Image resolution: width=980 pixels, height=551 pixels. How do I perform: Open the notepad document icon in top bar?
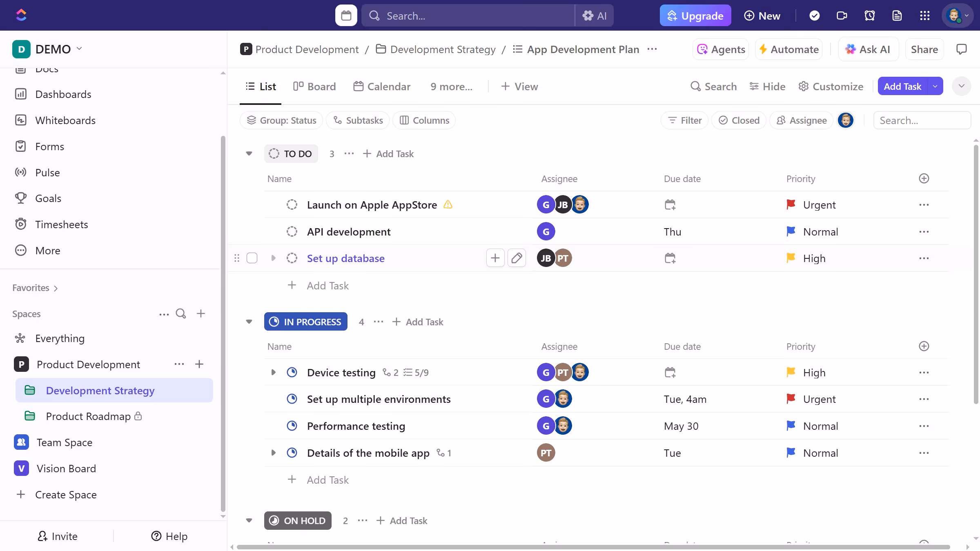897,16
